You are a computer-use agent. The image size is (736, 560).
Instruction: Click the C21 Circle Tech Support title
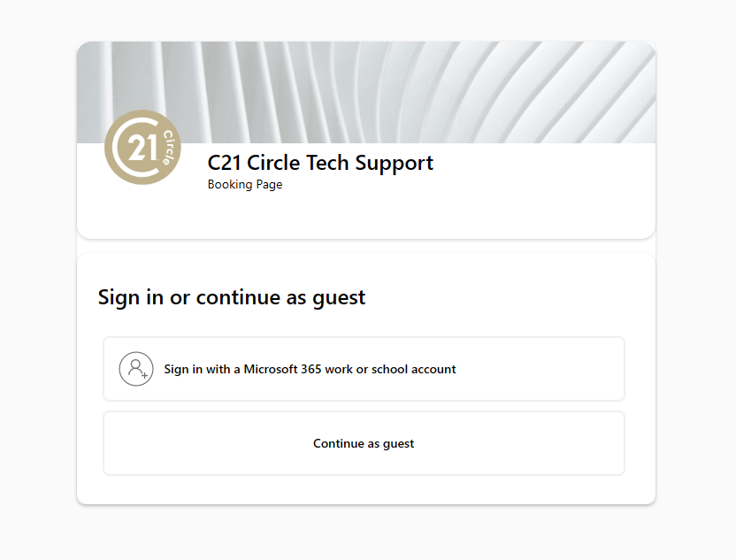click(x=320, y=163)
